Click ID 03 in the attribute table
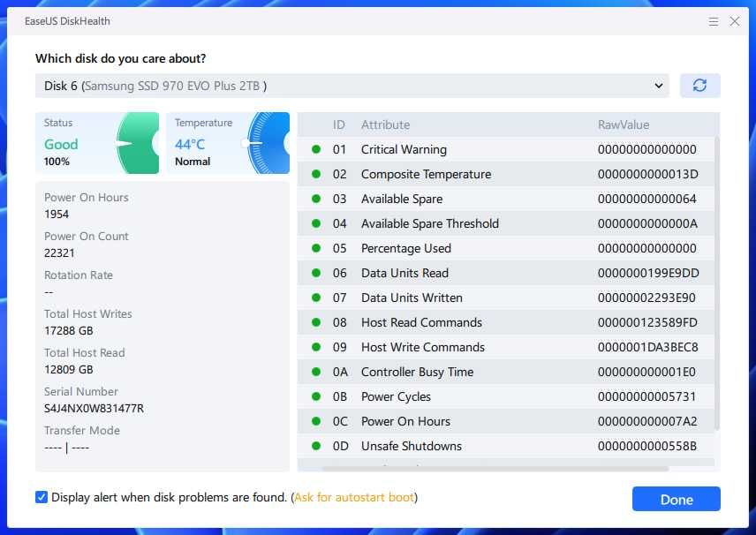This screenshot has height=535, width=756. 339,199
